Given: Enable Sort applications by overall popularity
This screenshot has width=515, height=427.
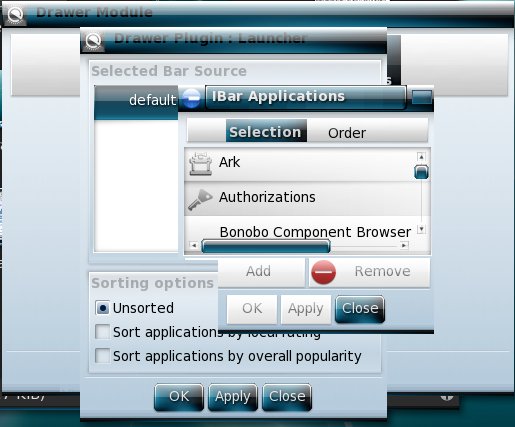Looking at the screenshot, I should click(102, 356).
